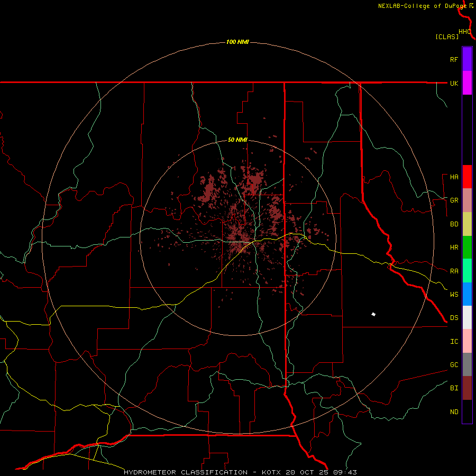Click the BI legend label
Screen dimensions: 476x476
[454, 388]
